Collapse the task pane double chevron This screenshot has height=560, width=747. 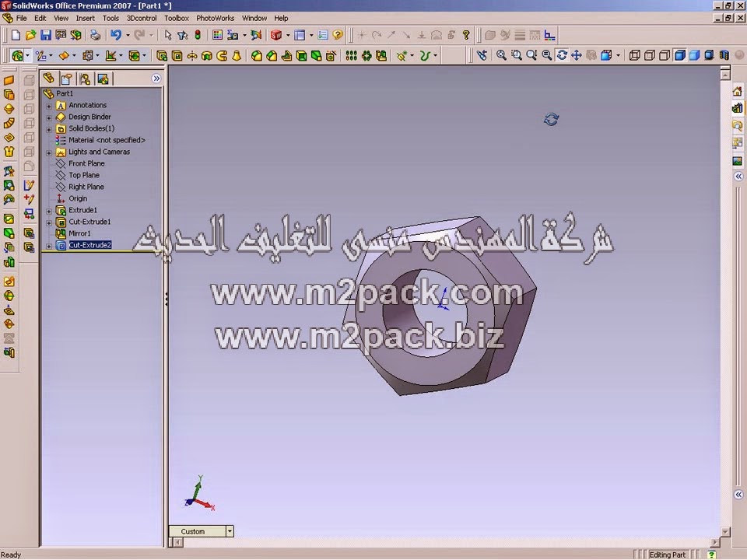738,177
